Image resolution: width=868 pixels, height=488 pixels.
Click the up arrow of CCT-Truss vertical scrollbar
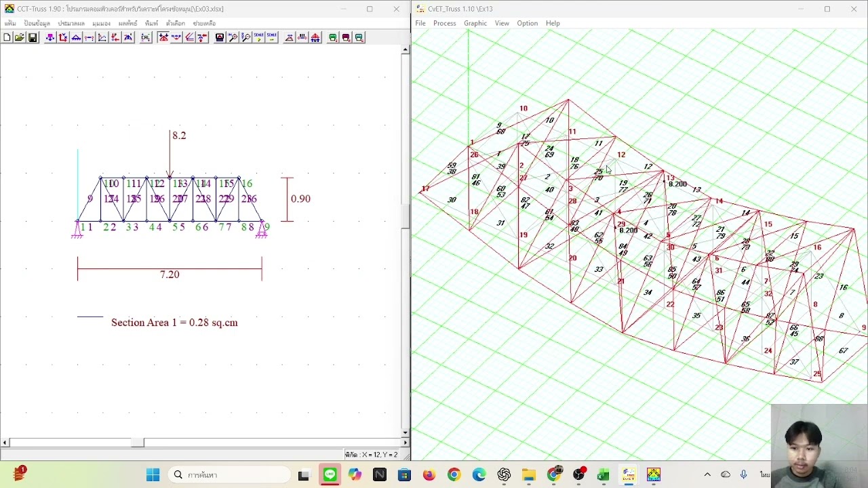point(406,49)
